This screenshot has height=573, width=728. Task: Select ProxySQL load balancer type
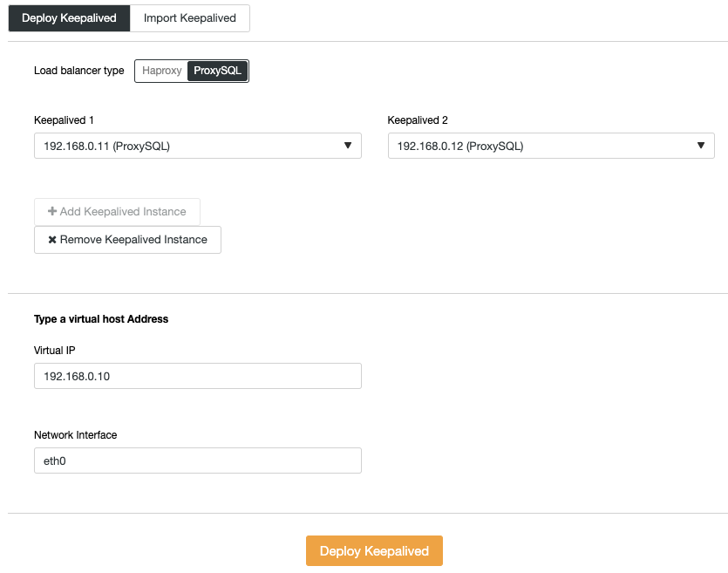217,71
